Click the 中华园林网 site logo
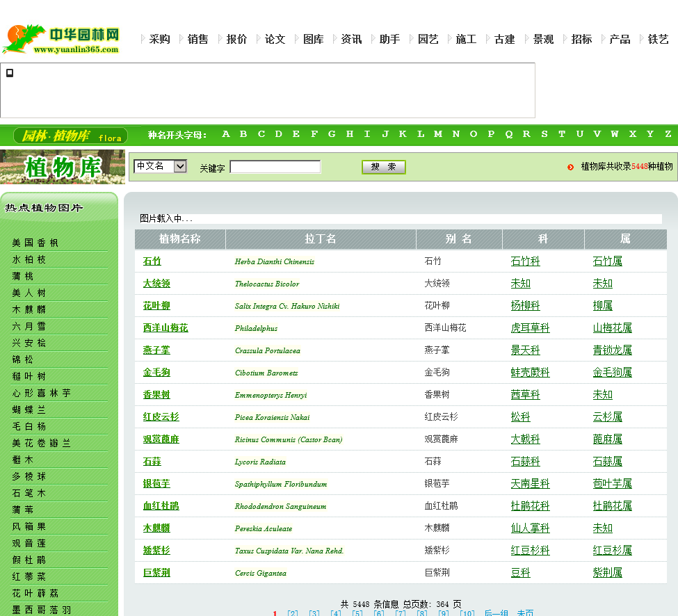This screenshot has height=616, width=678. [61, 40]
